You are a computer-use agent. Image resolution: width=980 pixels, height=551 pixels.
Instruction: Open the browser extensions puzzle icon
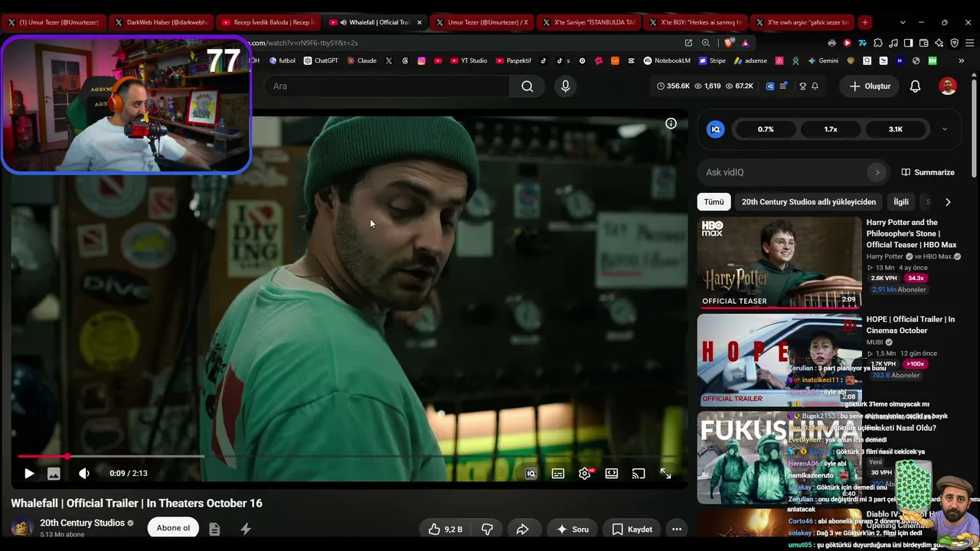(878, 43)
